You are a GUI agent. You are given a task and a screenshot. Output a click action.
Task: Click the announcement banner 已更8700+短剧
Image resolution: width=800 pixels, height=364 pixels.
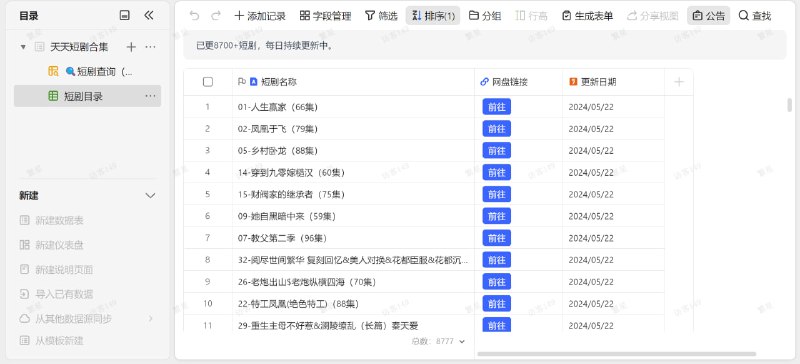tap(485, 45)
